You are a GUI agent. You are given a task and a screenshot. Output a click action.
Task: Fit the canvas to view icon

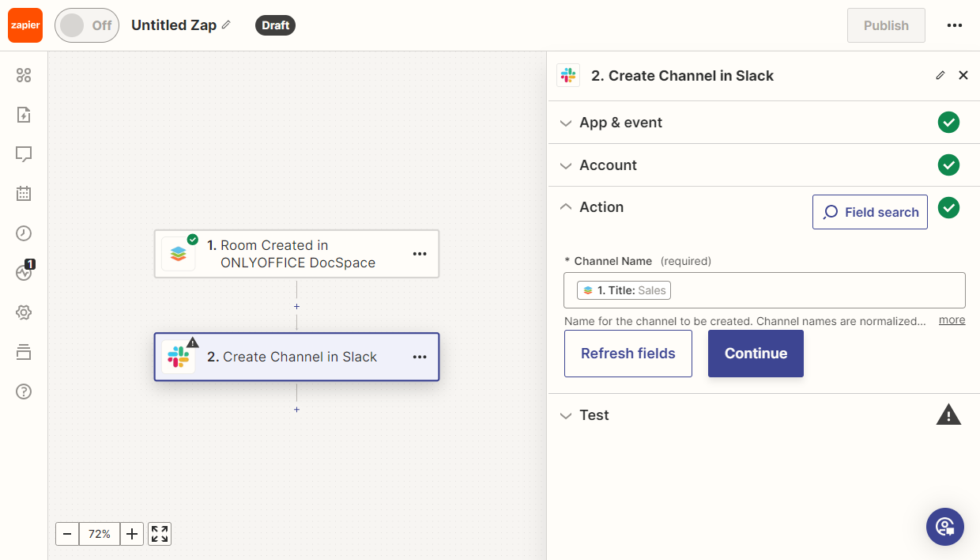(x=160, y=534)
